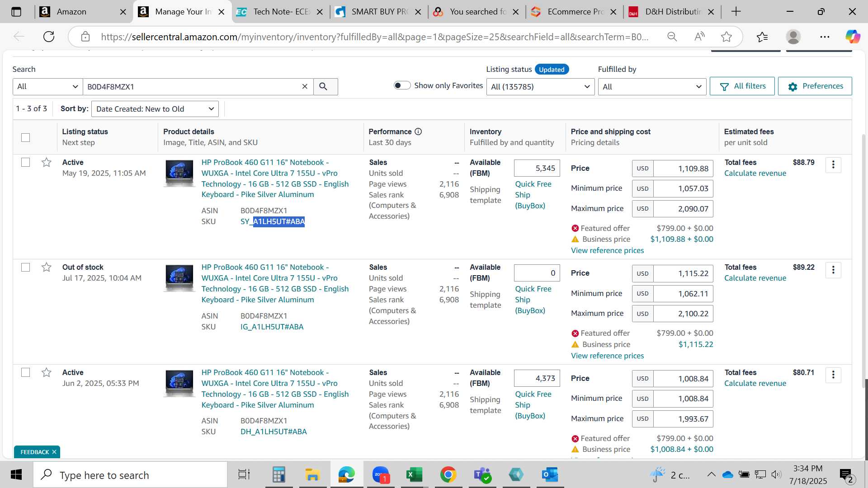The width and height of the screenshot is (868, 488).
Task: Open Outlook from the taskbar
Action: pyautogui.click(x=550, y=474)
